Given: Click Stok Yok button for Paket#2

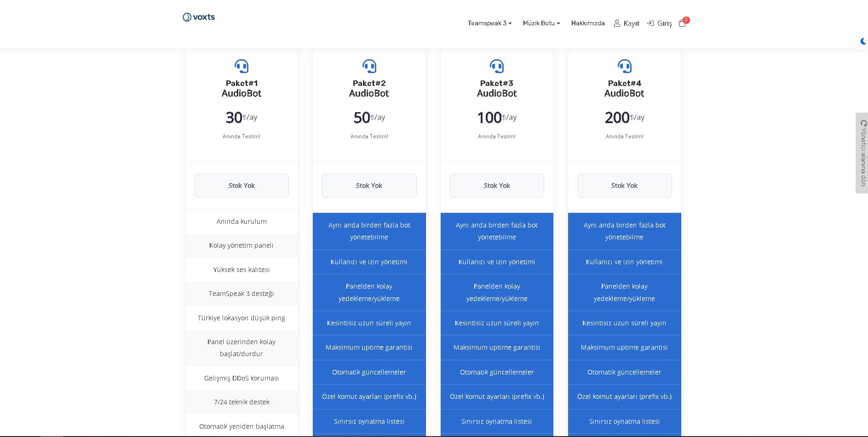Looking at the screenshot, I should click(369, 186).
